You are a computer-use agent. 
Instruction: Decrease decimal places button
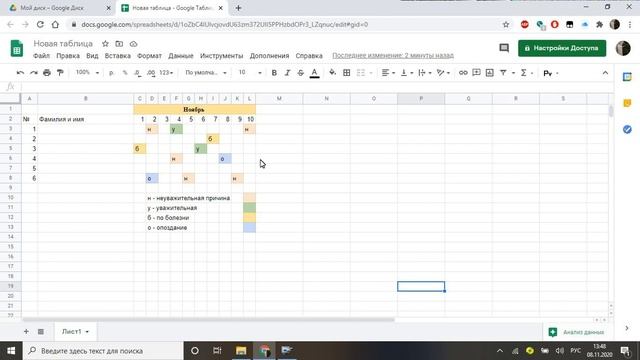pos(138,73)
